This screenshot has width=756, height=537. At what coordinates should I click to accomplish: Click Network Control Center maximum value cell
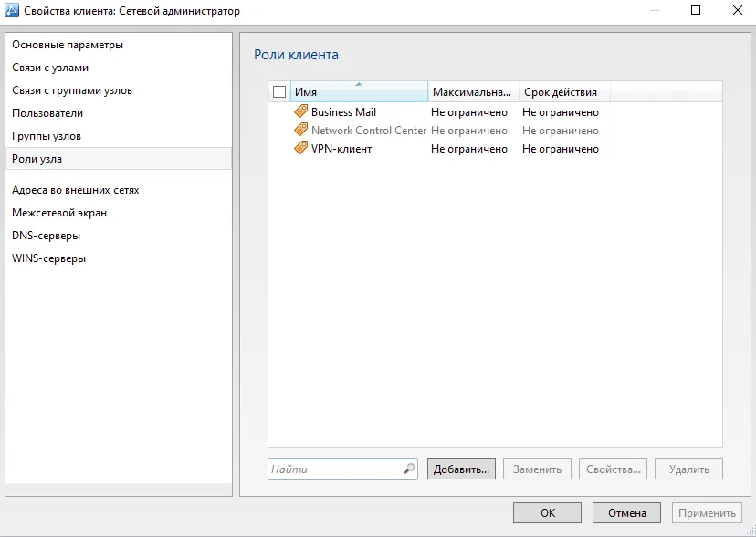(469, 131)
